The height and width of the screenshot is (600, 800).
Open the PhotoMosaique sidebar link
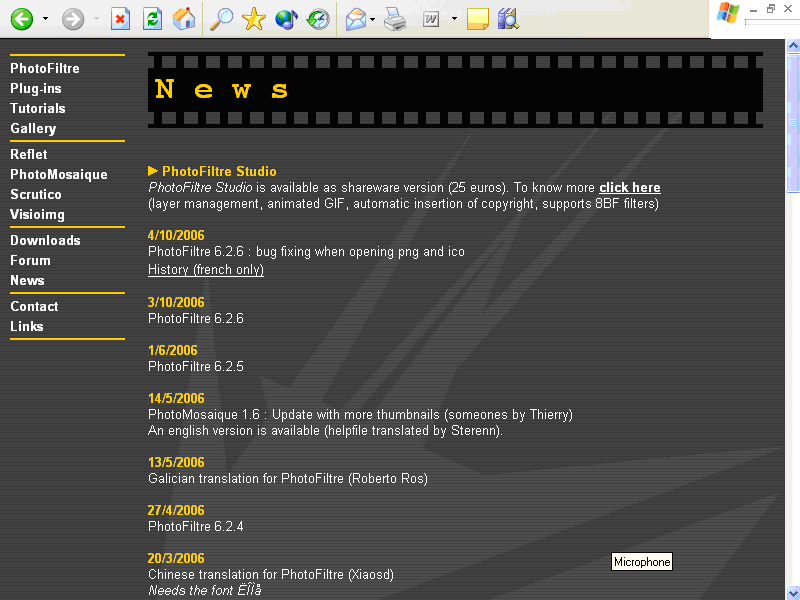click(x=59, y=174)
